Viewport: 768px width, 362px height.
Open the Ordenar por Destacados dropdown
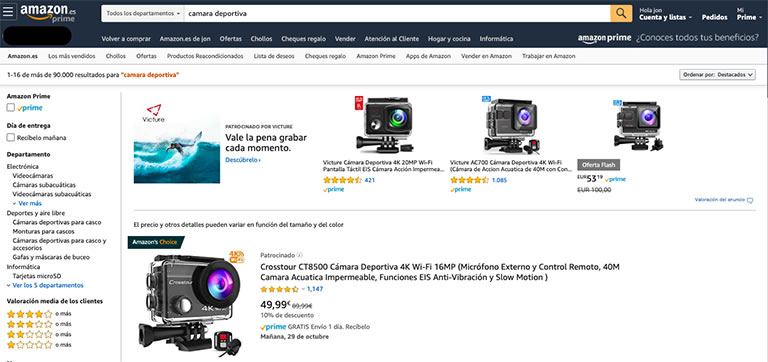[717, 75]
